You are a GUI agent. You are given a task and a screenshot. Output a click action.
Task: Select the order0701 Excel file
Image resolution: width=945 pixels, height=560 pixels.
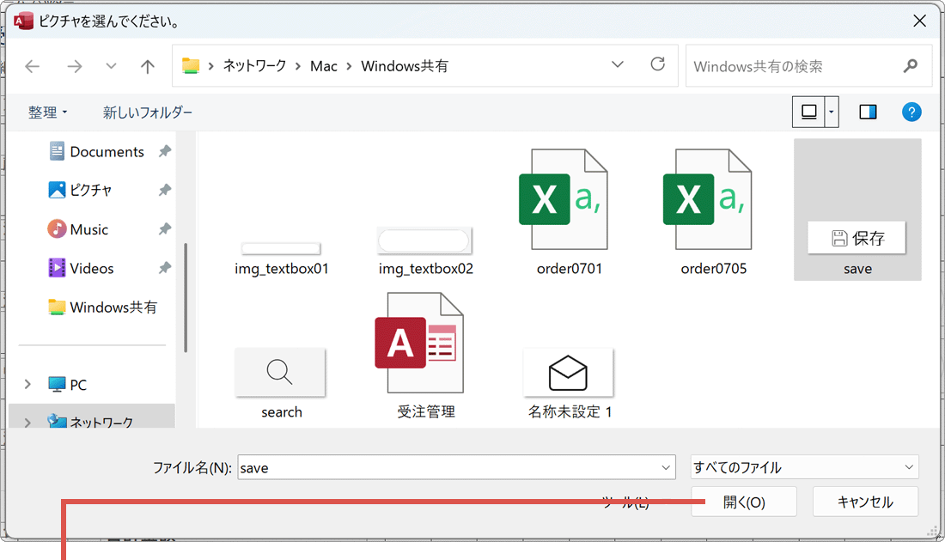click(x=569, y=211)
